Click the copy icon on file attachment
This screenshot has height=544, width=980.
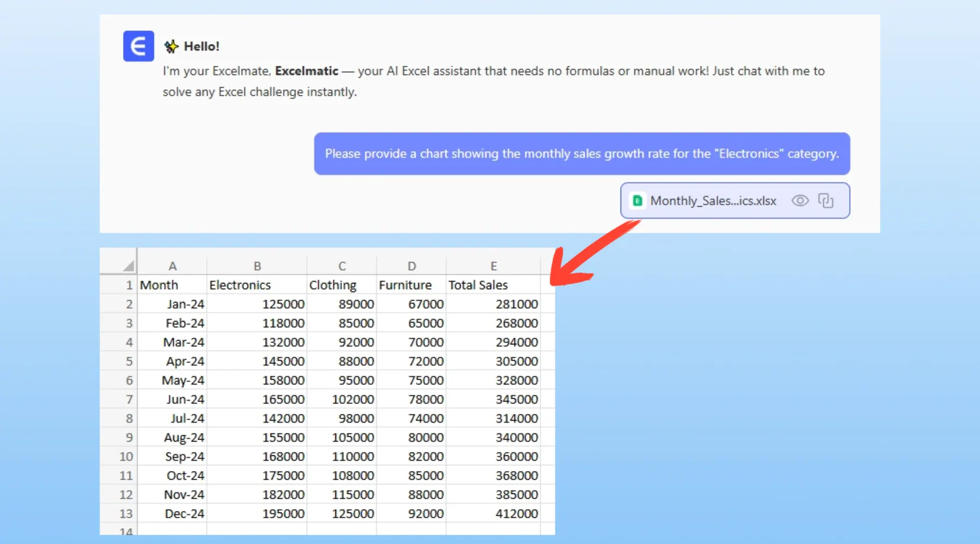[x=825, y=201]
